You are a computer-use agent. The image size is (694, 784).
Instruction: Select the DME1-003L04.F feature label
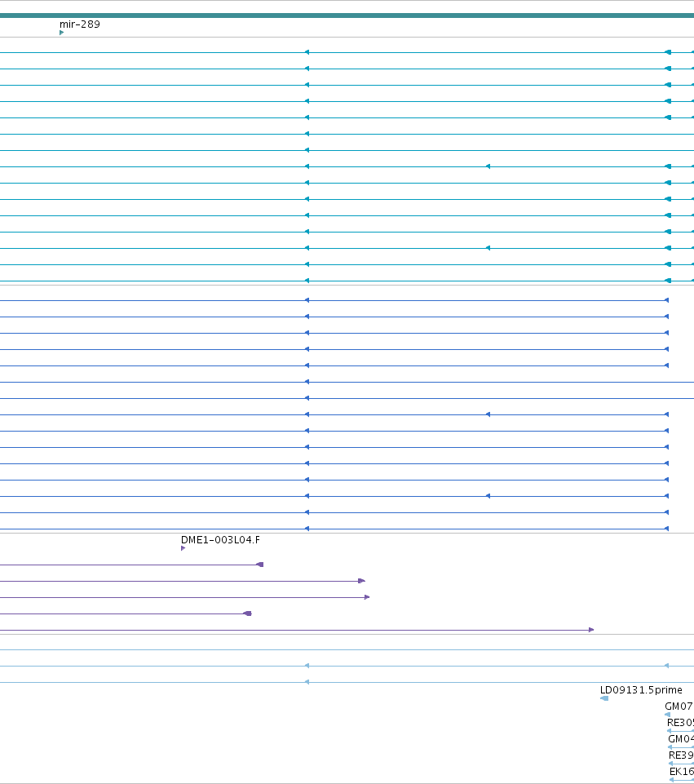(220, 540)
